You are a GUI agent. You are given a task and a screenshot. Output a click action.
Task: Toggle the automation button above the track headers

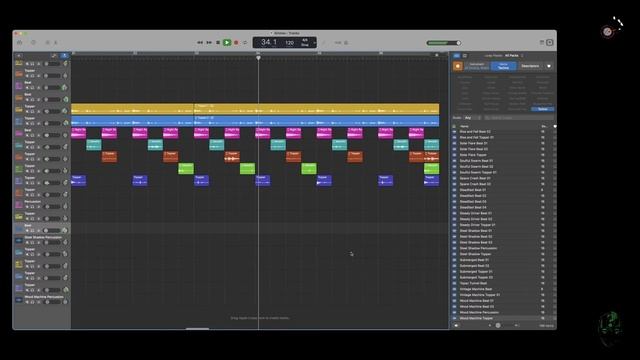click(x=54, y=56)
